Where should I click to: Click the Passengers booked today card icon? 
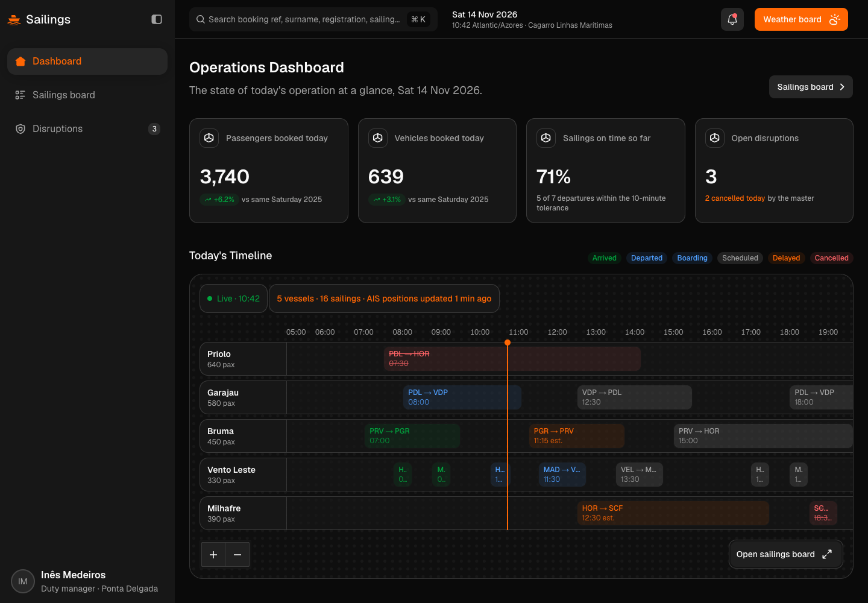click(x=209, y=138)
